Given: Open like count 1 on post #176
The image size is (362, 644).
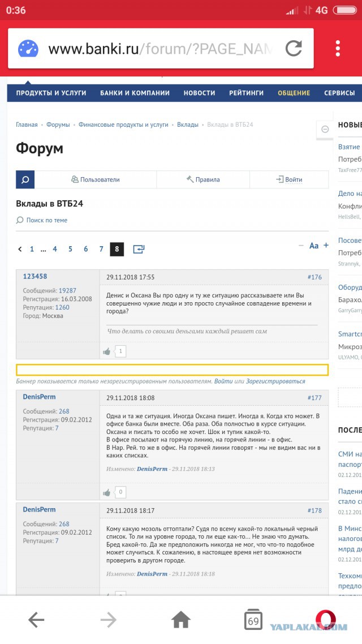Looking at the screenshot, I should coord(120,351).
